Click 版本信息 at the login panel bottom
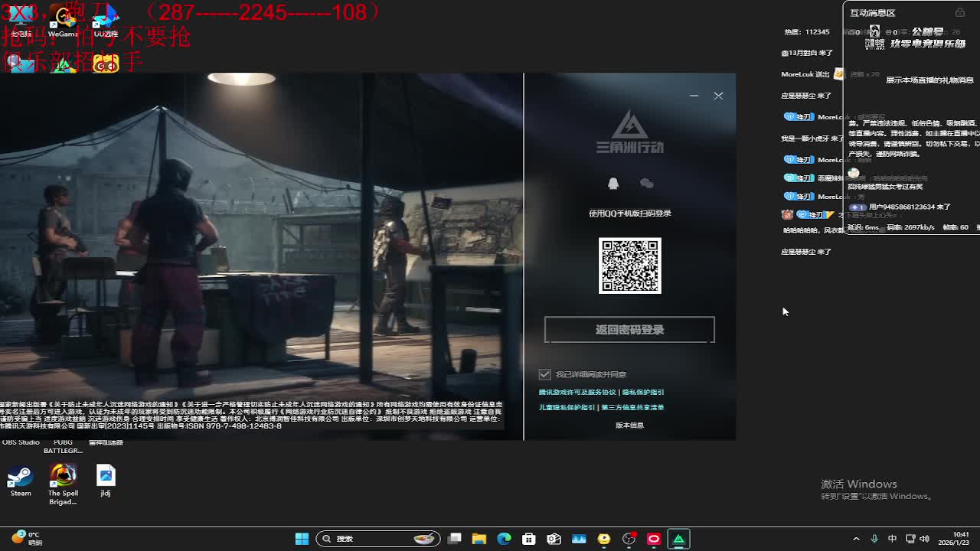 pos(629,425)
